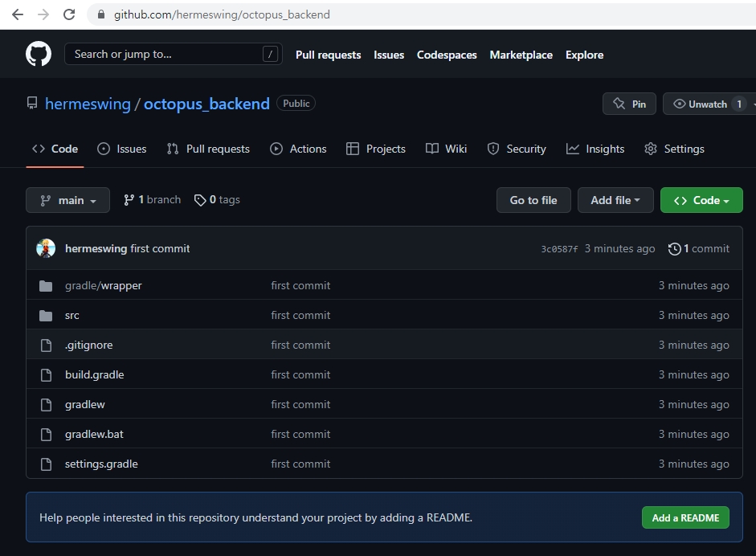Pin the repository with Pin button
Screen dimensions: 756x556
(629, 104)
